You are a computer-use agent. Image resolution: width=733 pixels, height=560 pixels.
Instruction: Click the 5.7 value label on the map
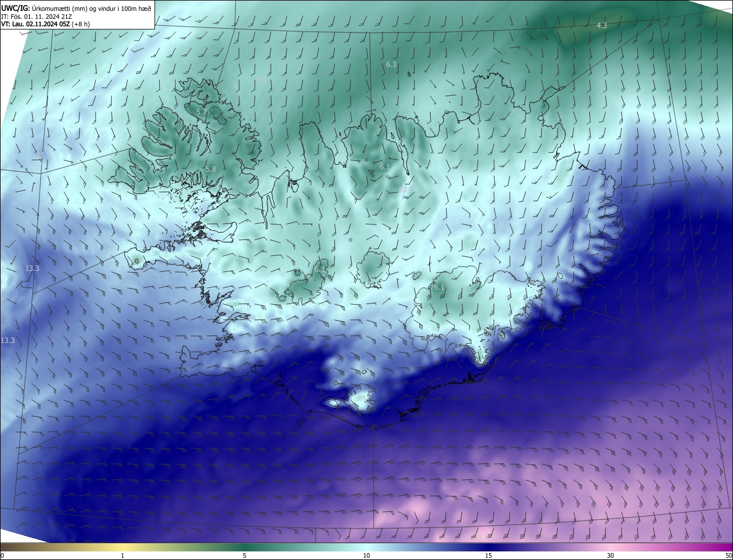point(202,112)
